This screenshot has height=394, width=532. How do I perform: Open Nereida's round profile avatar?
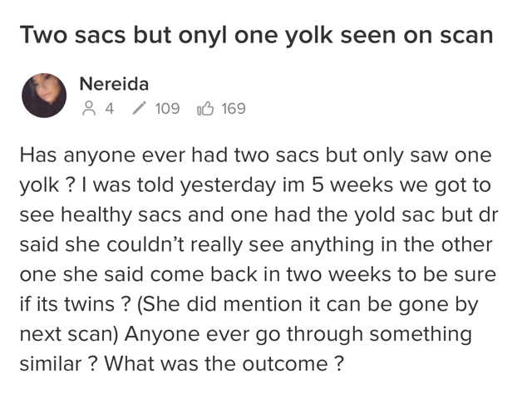click(44, 96)
